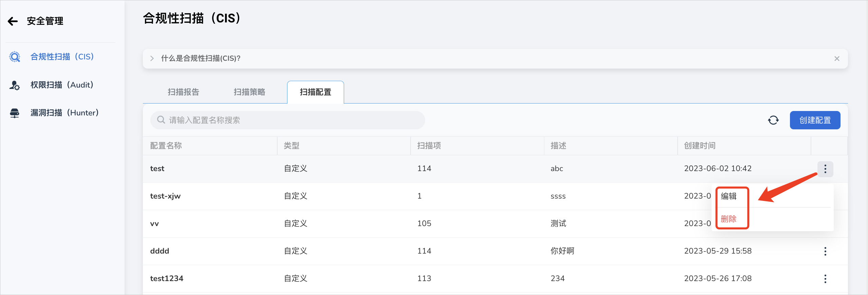Click the 漏洞扫描 (Hunter) sidebar icon

(15, 113)
